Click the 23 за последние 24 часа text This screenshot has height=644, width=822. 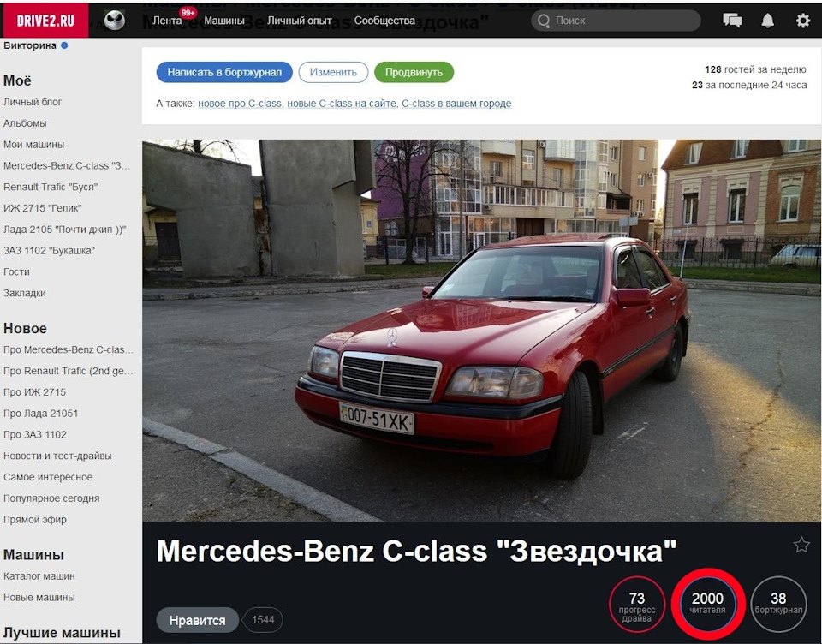coord(749,85)
